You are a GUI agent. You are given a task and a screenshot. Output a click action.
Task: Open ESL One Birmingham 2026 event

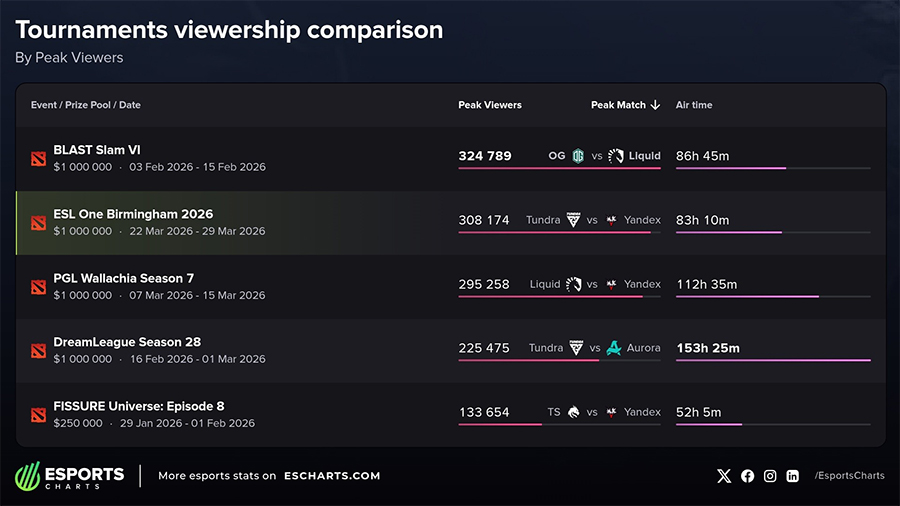tap(133, 214)
